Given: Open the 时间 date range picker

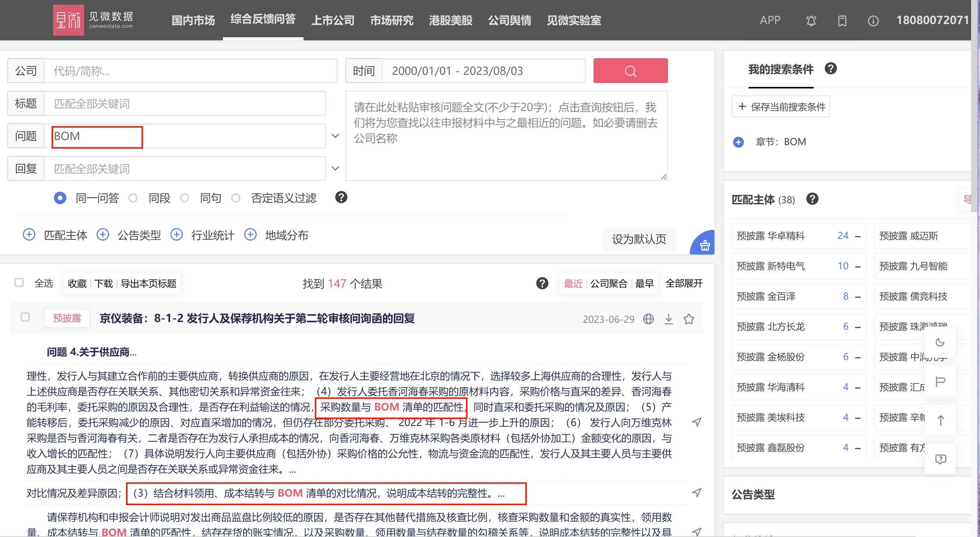Looking at the screenshot, I should click(483, 71).
